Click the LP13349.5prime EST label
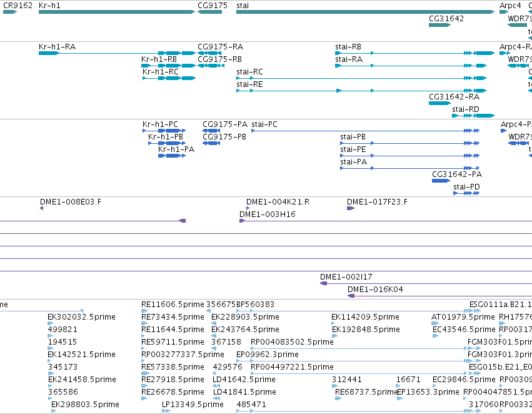532x414 pixels. pyautogui.click(x=193, y=405)
